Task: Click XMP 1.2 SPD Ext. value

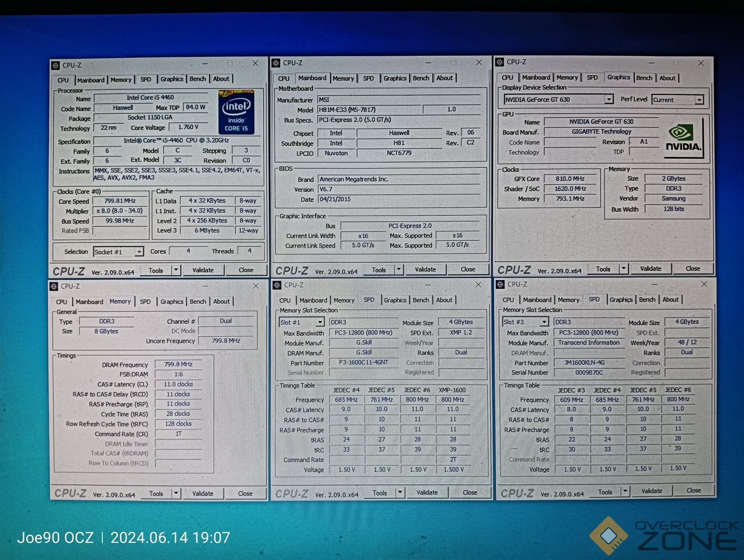Action: click(x=461, y=333)
